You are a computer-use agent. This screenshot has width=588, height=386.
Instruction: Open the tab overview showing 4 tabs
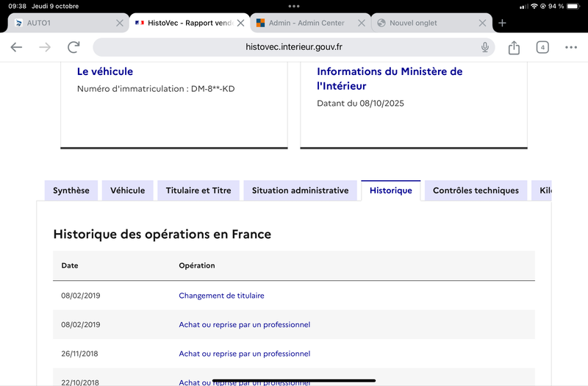pyautogui.click(x=542, y=47)
